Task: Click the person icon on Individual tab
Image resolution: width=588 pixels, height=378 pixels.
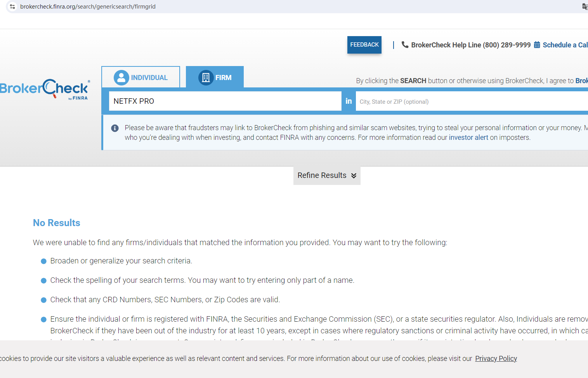Action: coord(121,78)
